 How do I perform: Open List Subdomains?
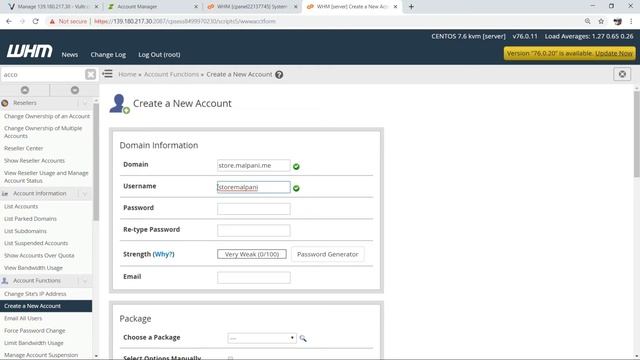click(x=25, y=231)
